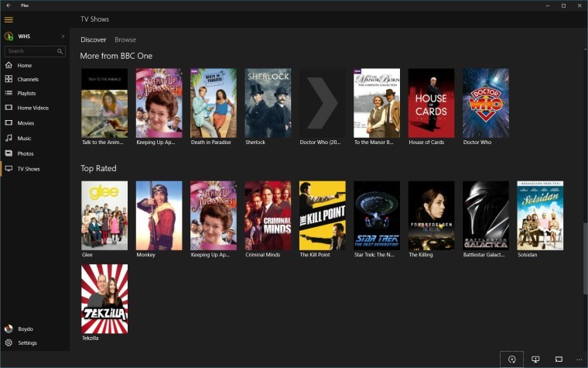Click the cast icon in bottom bar
This screenshot has height=368, width=588.
(559, 359)
